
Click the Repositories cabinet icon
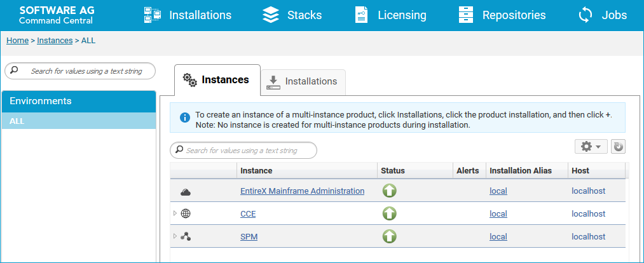pos(467,15)
